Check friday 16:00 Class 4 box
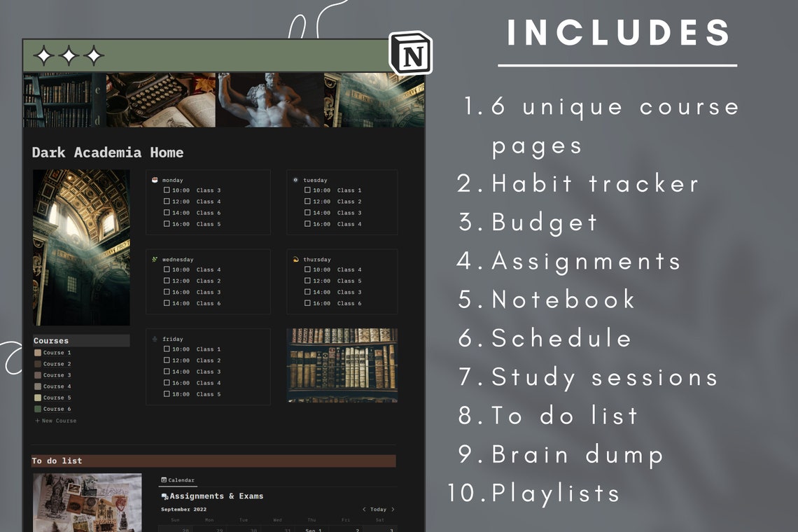The image size is (798, 532). tap(167, 382)
